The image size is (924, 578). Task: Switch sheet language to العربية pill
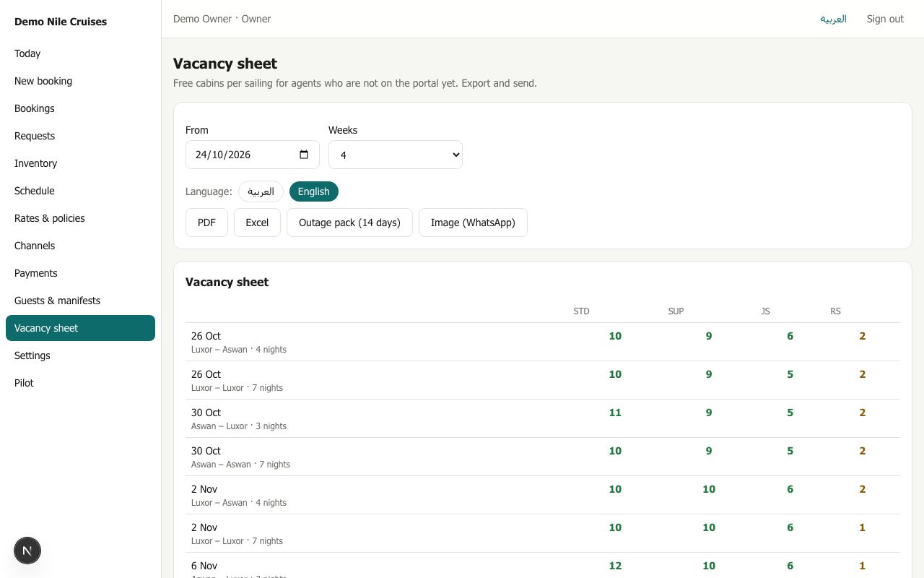pyautogui.click(x=261, y=191)
